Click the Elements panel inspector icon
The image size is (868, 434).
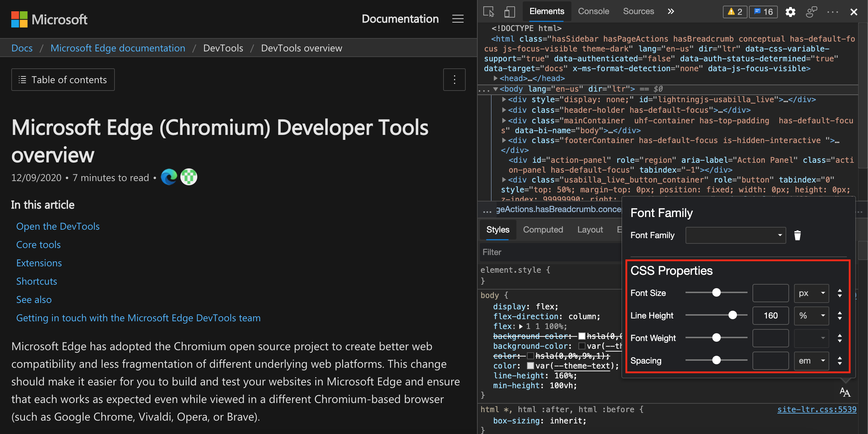(489, 10)
